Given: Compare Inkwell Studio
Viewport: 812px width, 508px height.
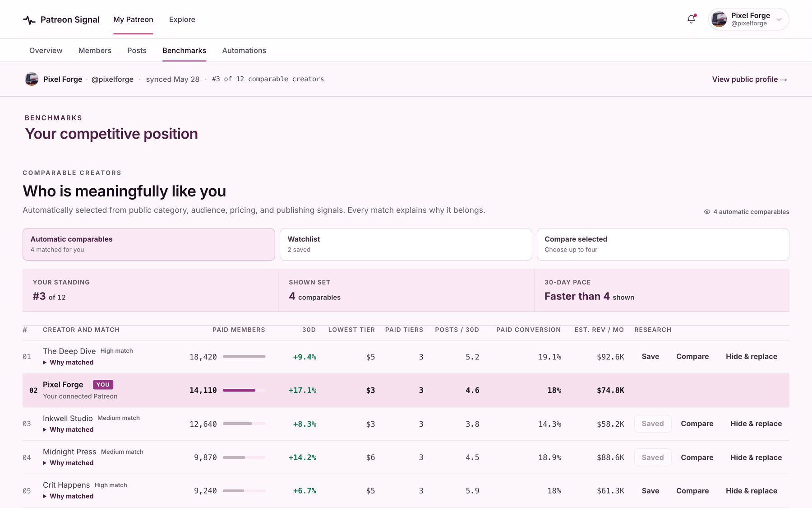Looking at the screenshot, I should point(697,424).
